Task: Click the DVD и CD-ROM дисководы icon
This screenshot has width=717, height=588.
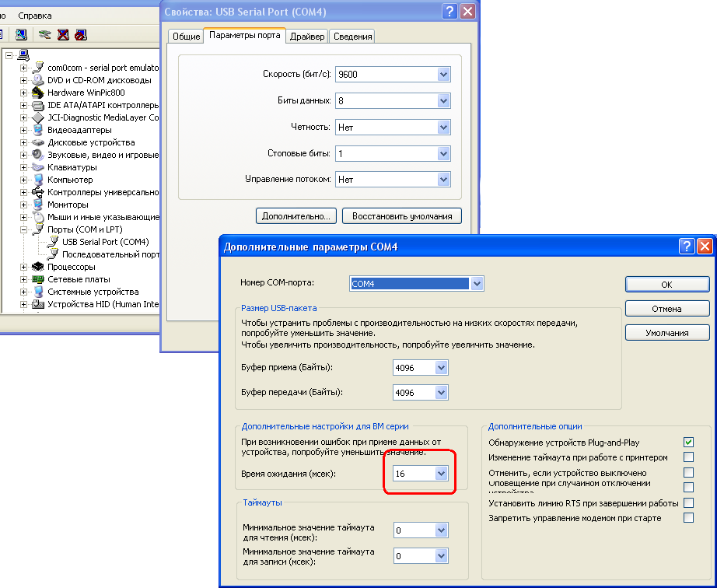Action: point(38,80)
